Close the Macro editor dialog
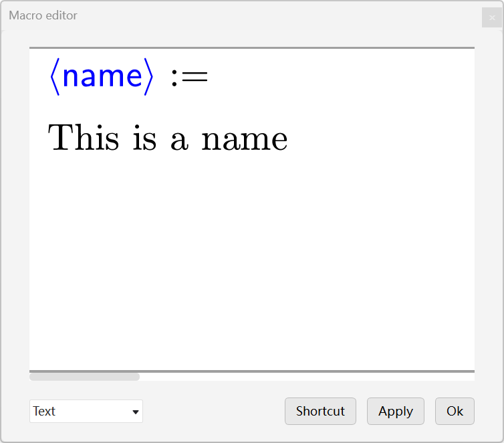The width and height of the screenshot is (504, 443). point(492,17)
